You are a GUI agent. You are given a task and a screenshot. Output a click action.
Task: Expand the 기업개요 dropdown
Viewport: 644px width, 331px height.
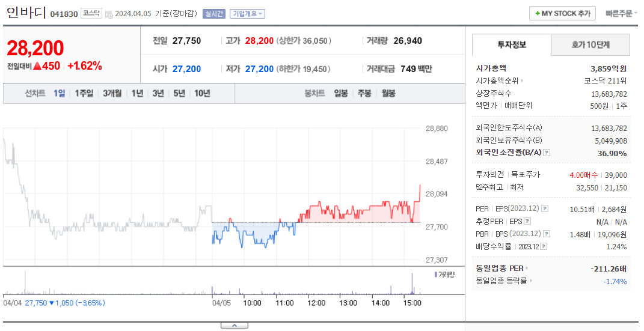pyautogui.click(x=247, y=14)
